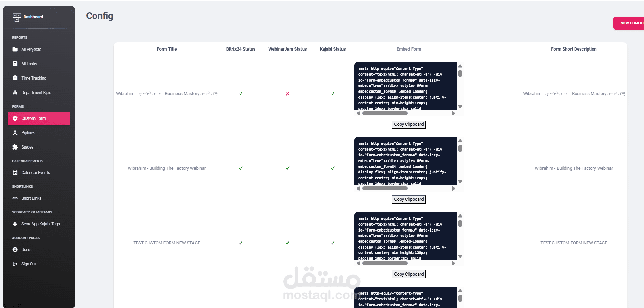Copy Clipboard for TEST CUSTOM FORM embed
The width and height of the screenshot is (644, 308).
409,274
